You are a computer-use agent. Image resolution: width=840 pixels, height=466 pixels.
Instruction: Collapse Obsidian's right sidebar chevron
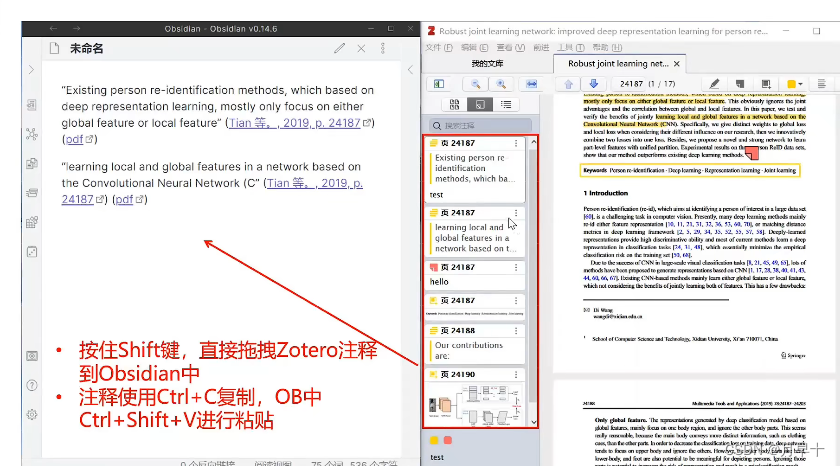point(410,70)
